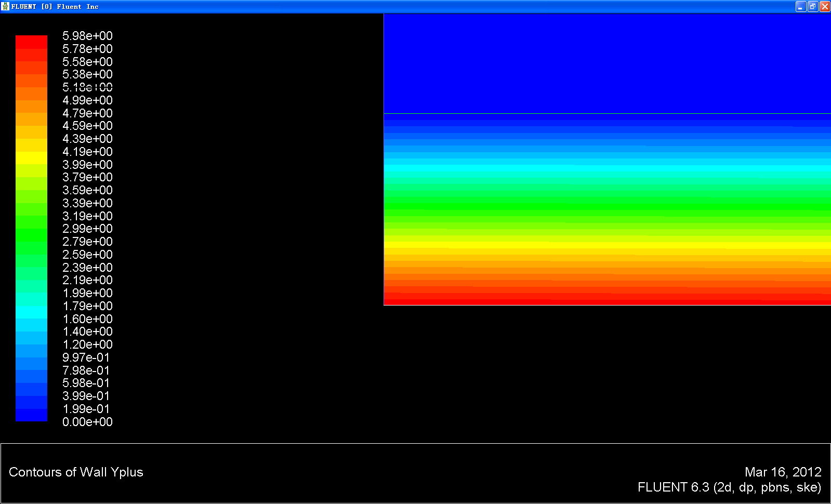Click the 1.40e+00 legend value
Image resolution: width=831 pixels, height=504 pixels.
(x=87, y=331)
